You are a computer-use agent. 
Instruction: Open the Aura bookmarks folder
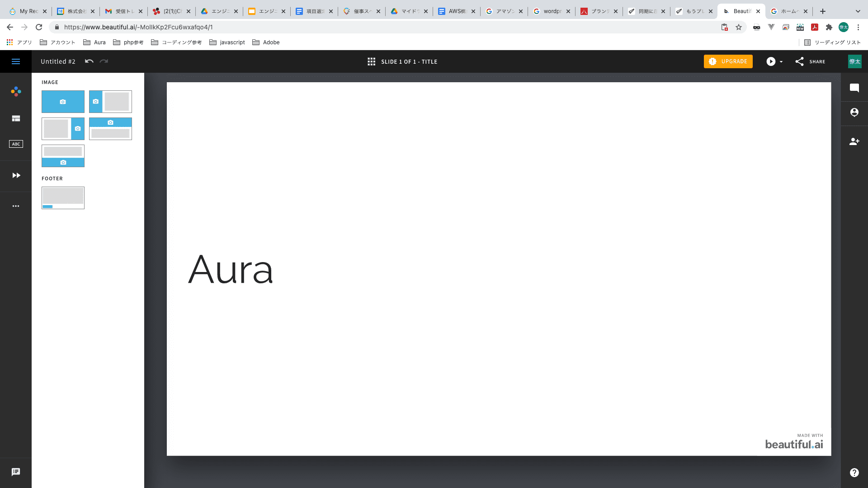(94, 42)
